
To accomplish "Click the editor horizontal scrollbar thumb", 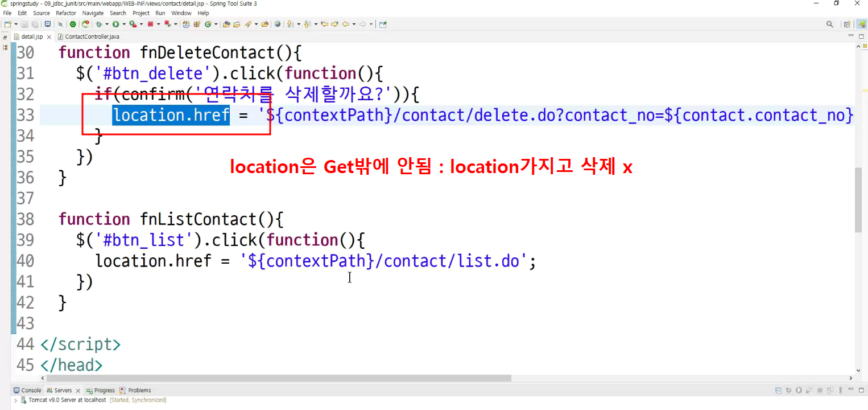I will (280, 378).
